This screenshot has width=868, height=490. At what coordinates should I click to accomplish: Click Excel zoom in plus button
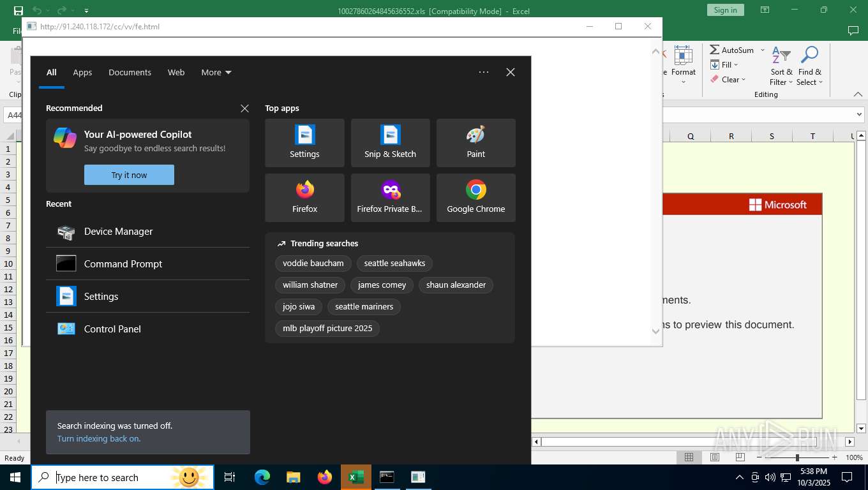[x=834, y=457]
